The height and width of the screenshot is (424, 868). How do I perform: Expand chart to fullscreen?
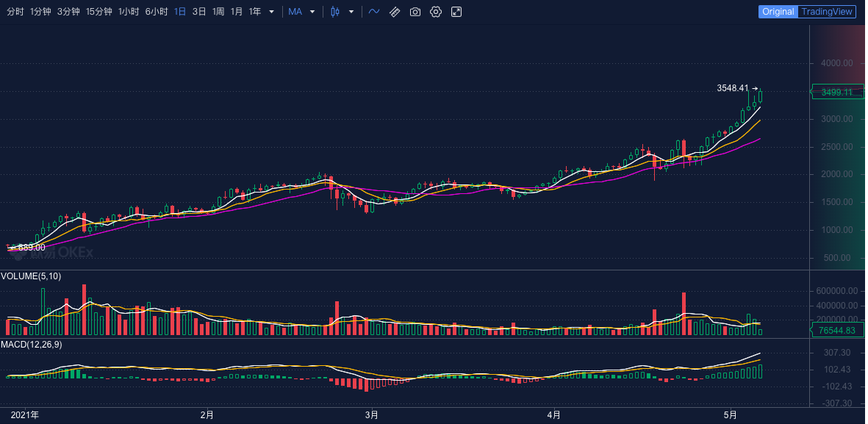456,12
